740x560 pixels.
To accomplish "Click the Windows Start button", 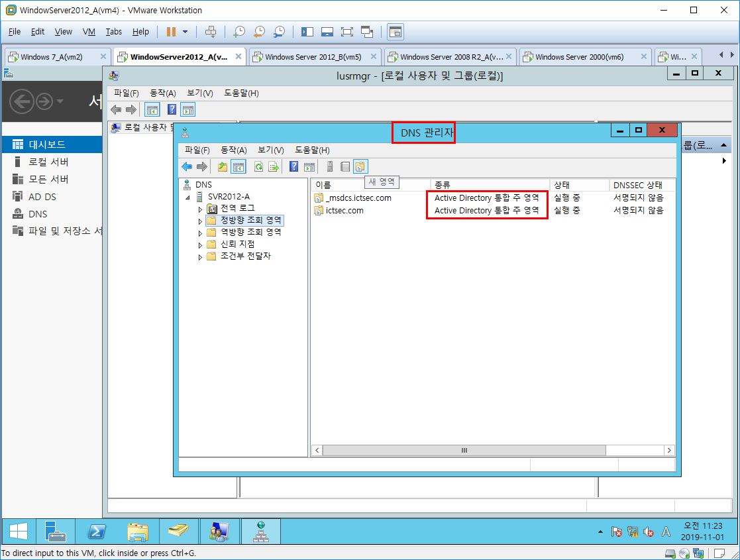I will tap(19, 532).
